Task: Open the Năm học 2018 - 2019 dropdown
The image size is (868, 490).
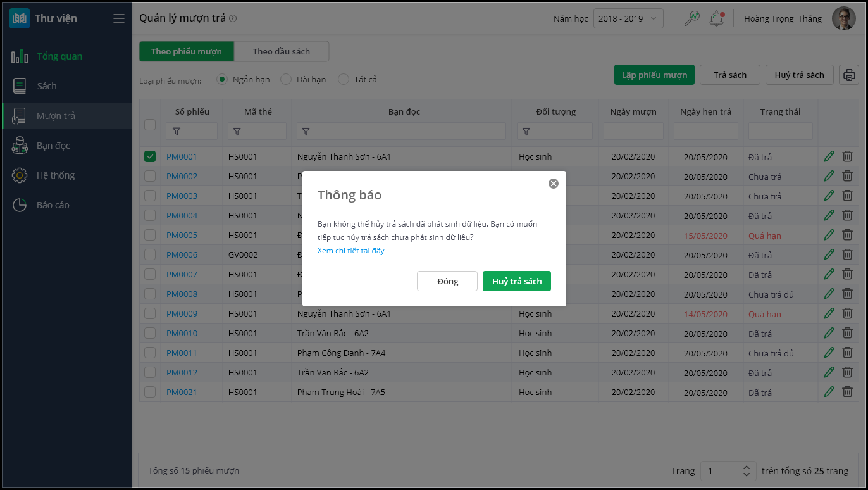Action: [x=628, y=18]
